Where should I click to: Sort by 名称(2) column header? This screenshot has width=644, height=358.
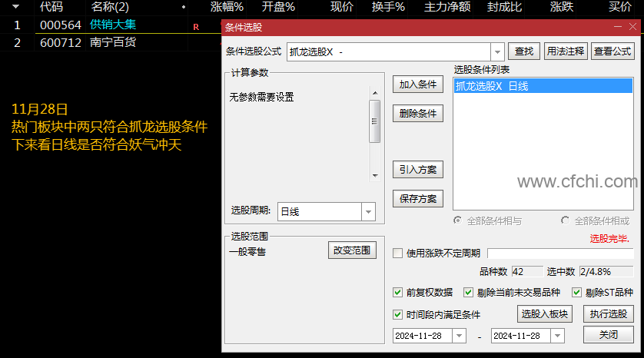(110, 7)
